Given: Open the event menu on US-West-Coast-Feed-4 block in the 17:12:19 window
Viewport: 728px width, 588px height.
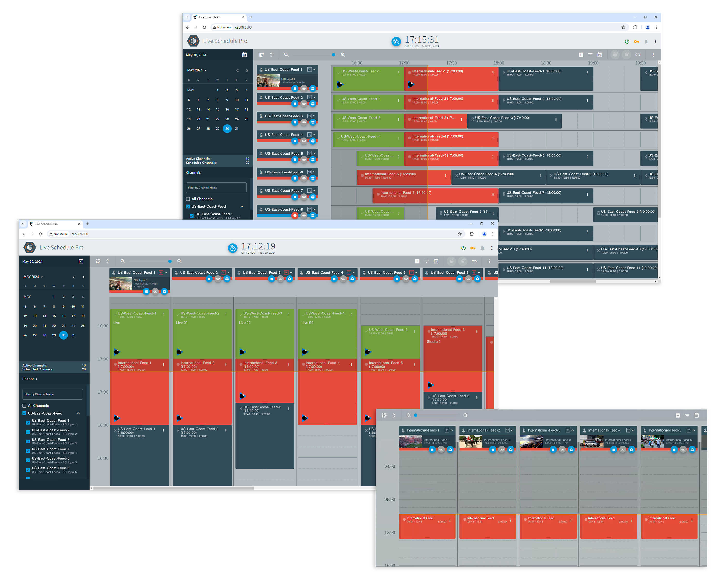Looking at the screenshot, I should (x=351, y=315).
